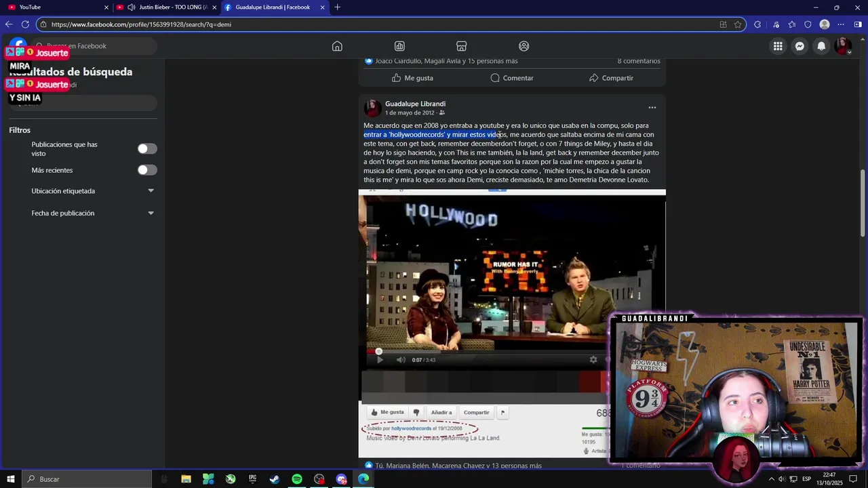Click 'Me gusta' on the upper post
Image resolution: width=868 pixels, height=488 pixels.
(x=412, y=78)
